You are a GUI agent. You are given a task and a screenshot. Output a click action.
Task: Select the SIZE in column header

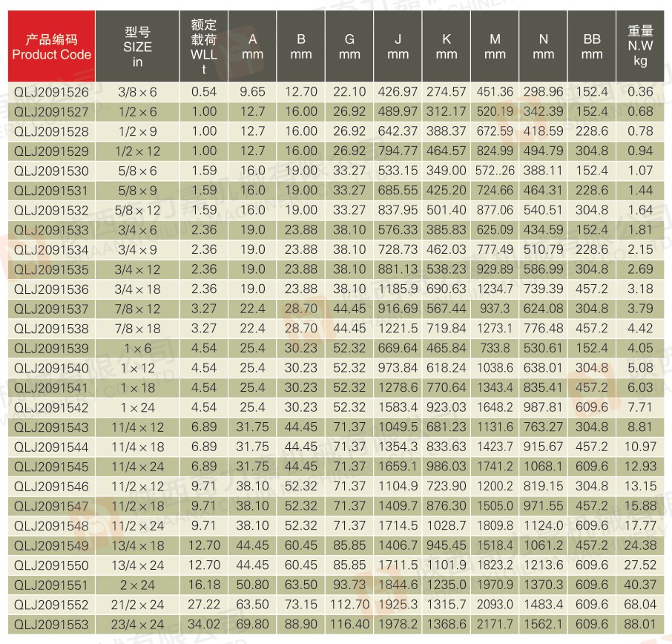click(x=137, y=47)
